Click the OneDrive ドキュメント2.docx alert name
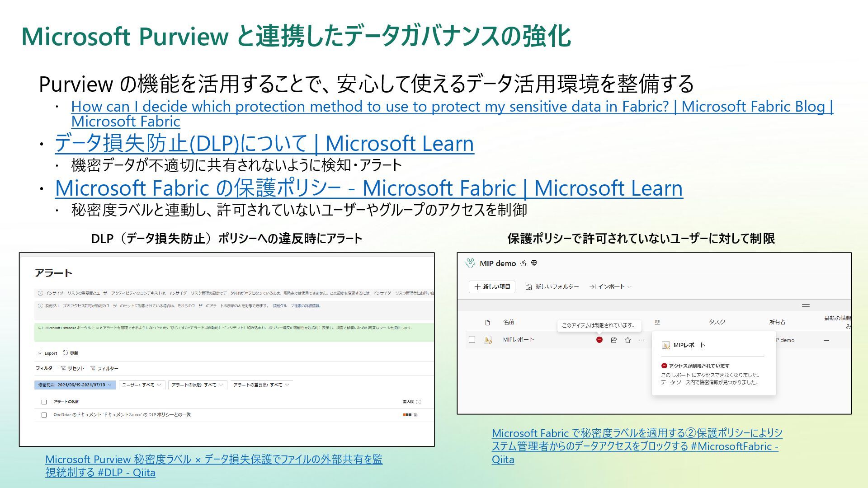Image resolution: width=868 pixels, height=488 pixels. tap(122, 415)
